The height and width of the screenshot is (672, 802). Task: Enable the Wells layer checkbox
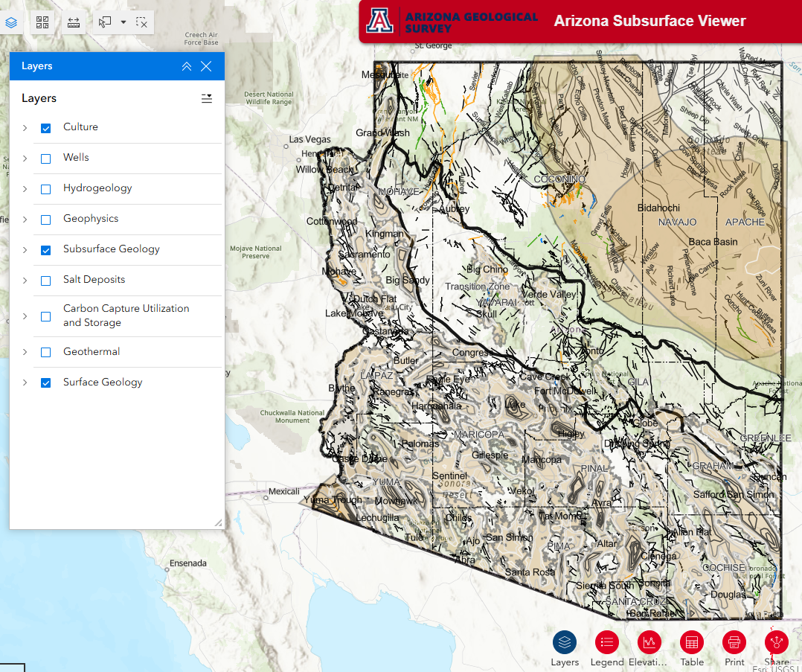pyautogui.click(x=45, y=159)
